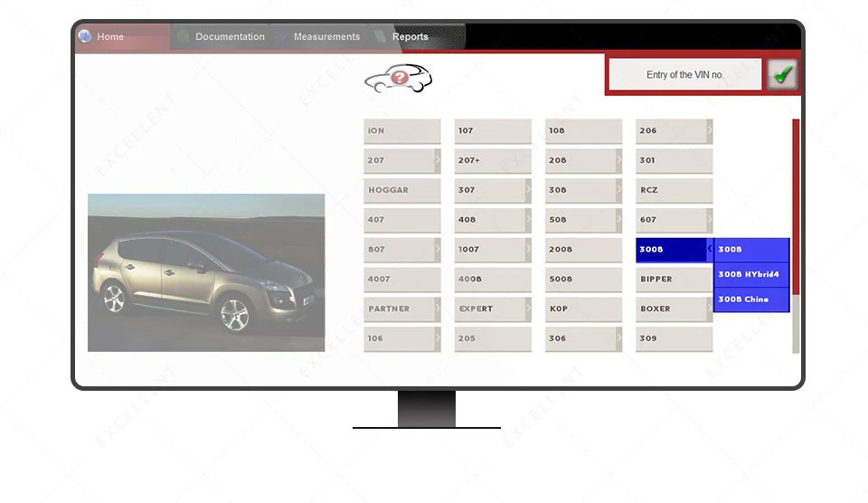868x503 pixels.
Task: Switch to the Reports tab label
Action: coord(410,36)
